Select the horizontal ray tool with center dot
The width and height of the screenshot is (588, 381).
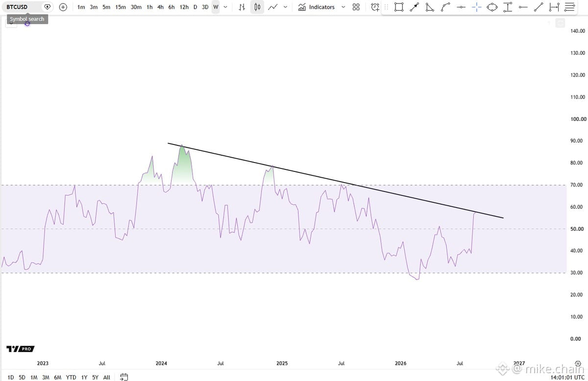pos(461,7)
